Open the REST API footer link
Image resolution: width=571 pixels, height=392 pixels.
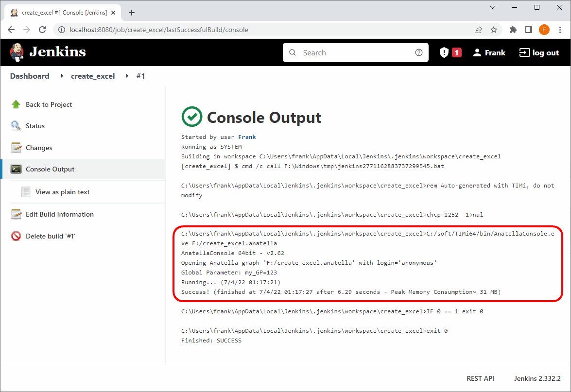pos(480,378)
